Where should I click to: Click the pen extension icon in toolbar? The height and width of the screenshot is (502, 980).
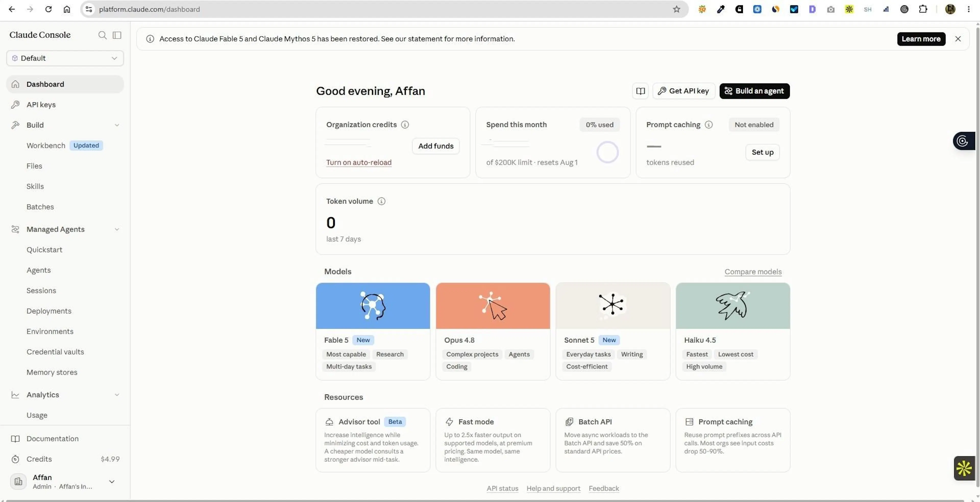[x=720, y=9]
